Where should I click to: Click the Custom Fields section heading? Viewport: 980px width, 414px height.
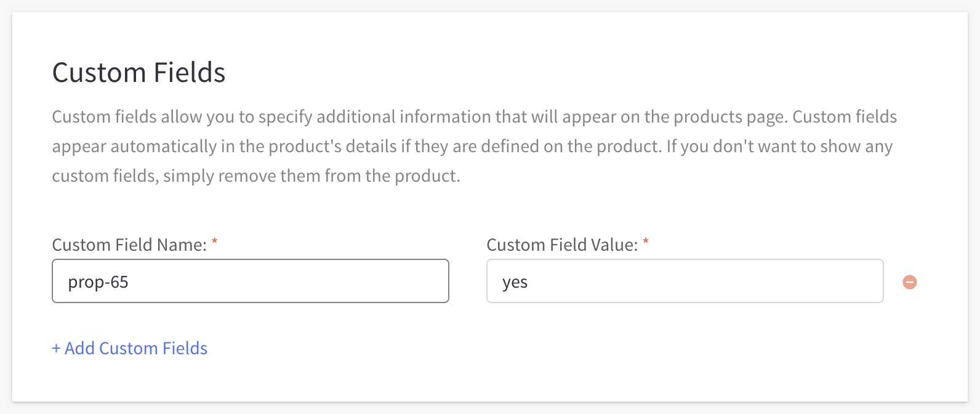[139, 73]
